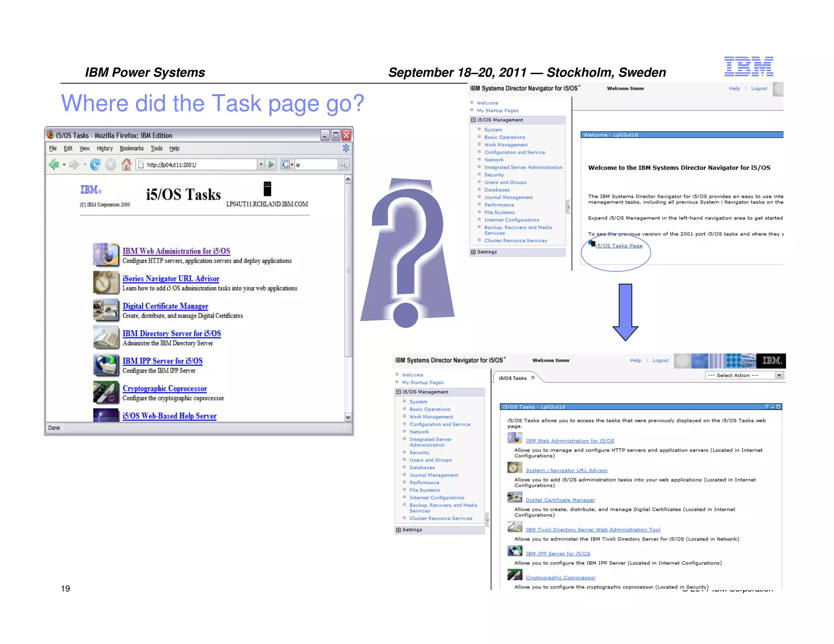
Task: Click Digital Certificate Manager desk icon in Firefox
Action: [x=106, y=309]
